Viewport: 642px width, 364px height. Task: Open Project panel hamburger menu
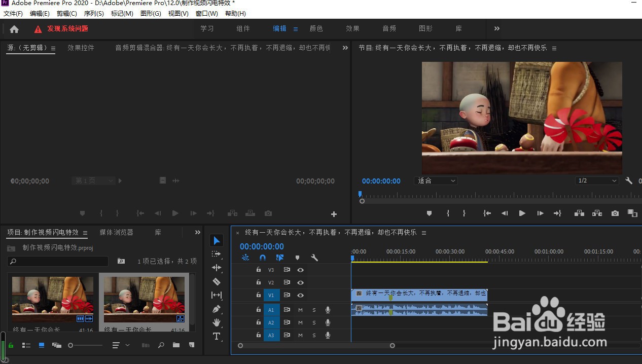(x=85, y=233)
